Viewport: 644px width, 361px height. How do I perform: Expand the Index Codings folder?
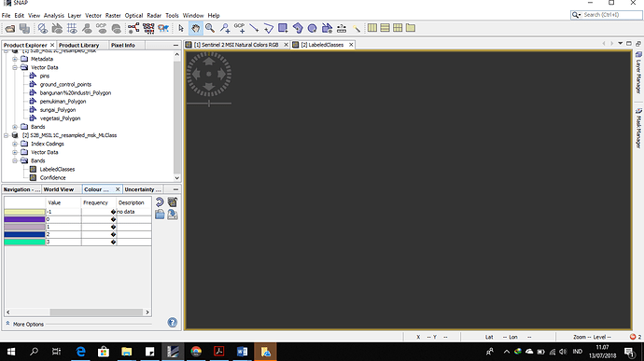point(15,144)
